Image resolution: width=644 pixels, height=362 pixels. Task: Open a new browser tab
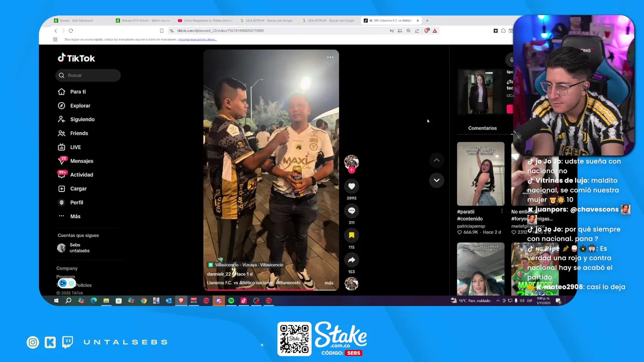[x=427, y=21]
